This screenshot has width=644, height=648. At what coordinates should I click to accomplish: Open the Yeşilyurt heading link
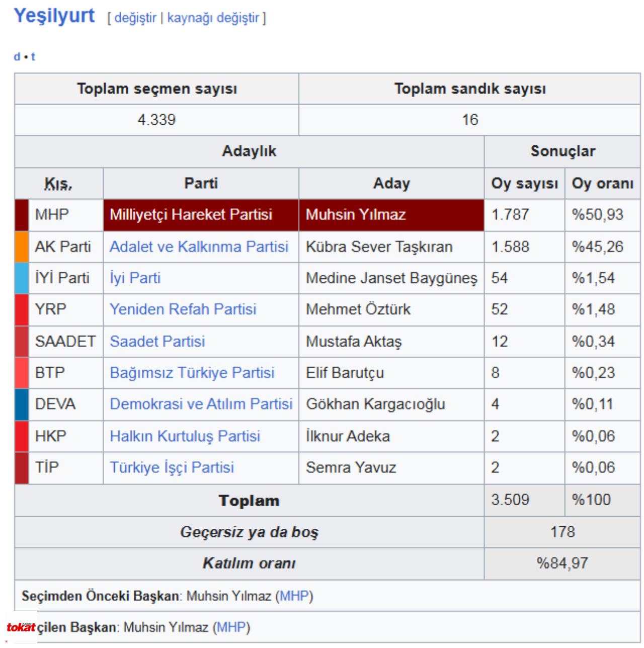54,16
